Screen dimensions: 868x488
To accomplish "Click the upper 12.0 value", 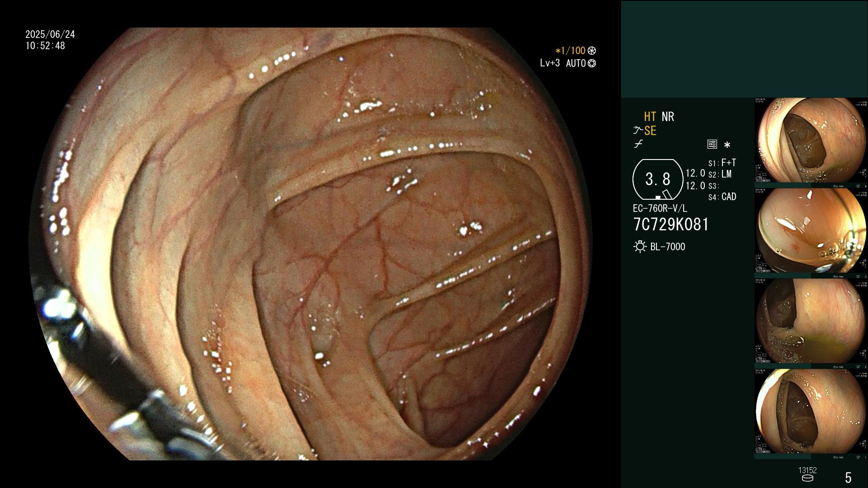I will click(695, 173).
